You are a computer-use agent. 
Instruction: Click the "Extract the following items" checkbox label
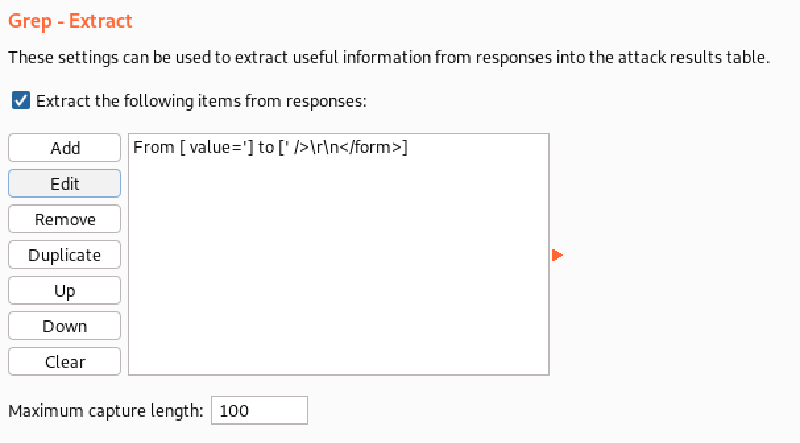click(x=202, y=101)
